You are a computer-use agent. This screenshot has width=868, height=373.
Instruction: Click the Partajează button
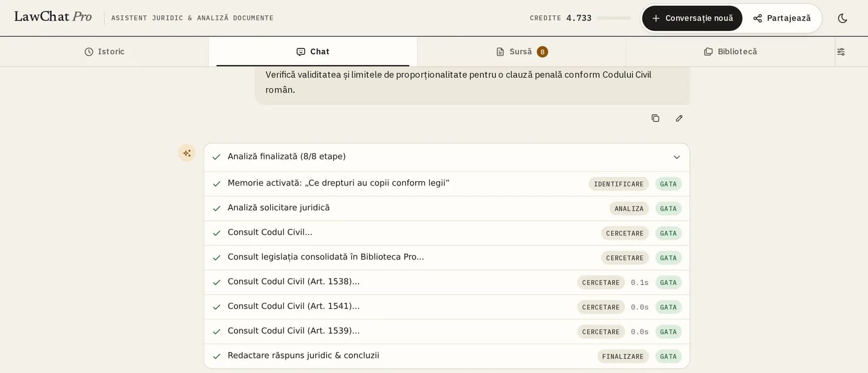tap(782, 18)
